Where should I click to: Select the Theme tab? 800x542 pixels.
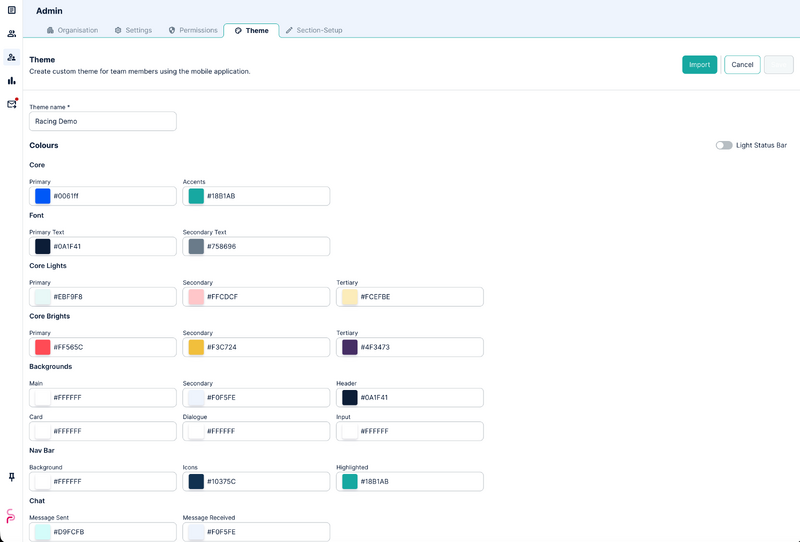252,31
